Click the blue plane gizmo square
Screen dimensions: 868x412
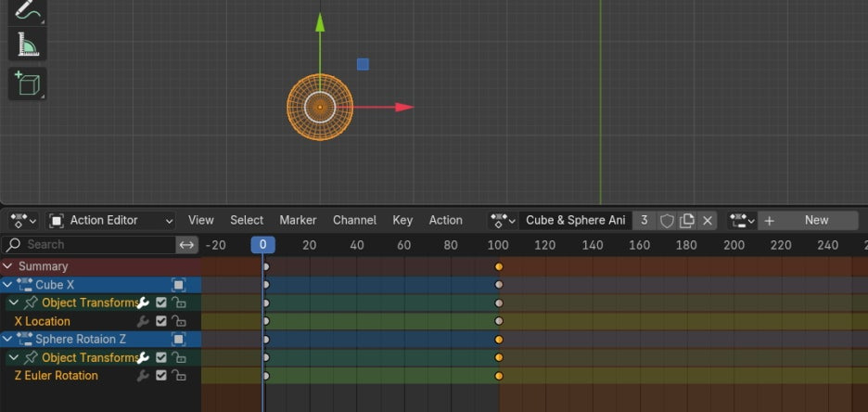(x=363, y=64)
